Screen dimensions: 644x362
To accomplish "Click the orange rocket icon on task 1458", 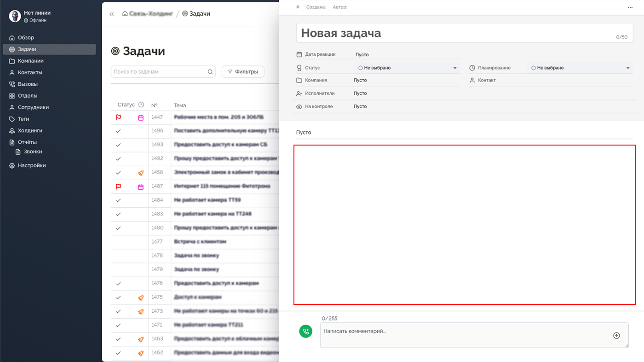I will point(141,173).
